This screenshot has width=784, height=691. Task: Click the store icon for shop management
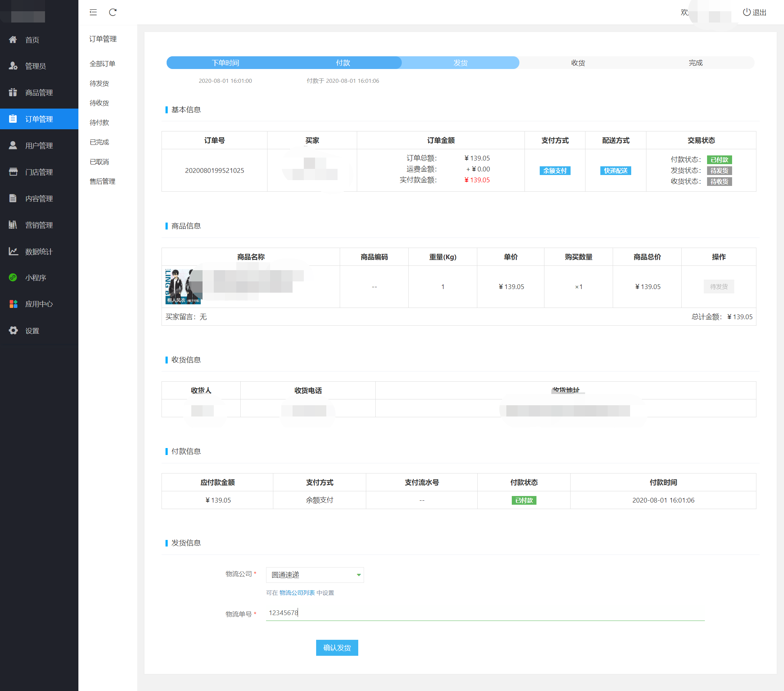tap(13, 172)
